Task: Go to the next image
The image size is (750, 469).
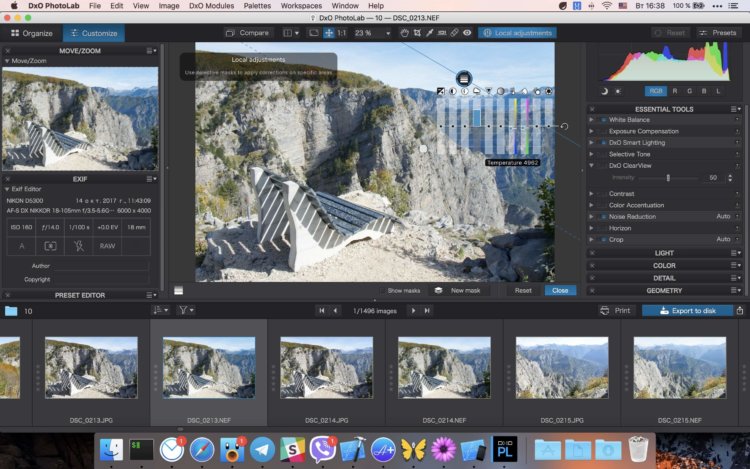Action: [414, 310]
